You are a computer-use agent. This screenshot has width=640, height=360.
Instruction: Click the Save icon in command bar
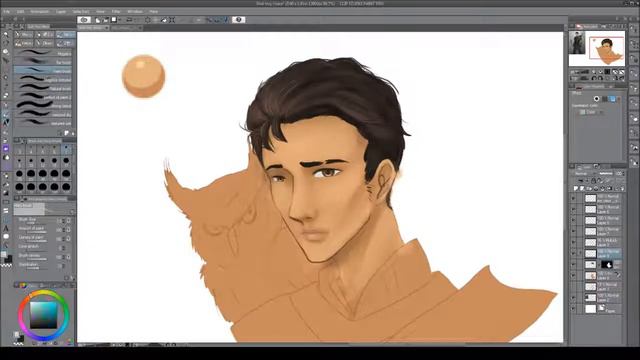(x=114, y=20)
